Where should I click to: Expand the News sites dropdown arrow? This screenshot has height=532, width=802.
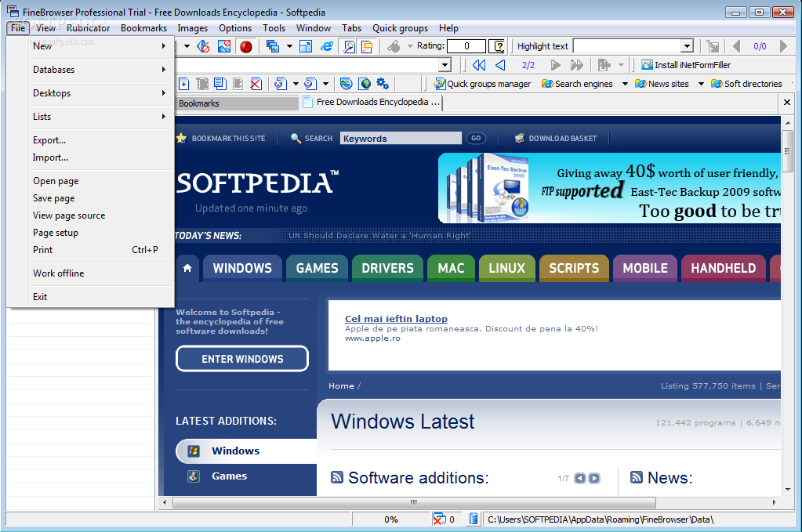click(x=701, y=84)
